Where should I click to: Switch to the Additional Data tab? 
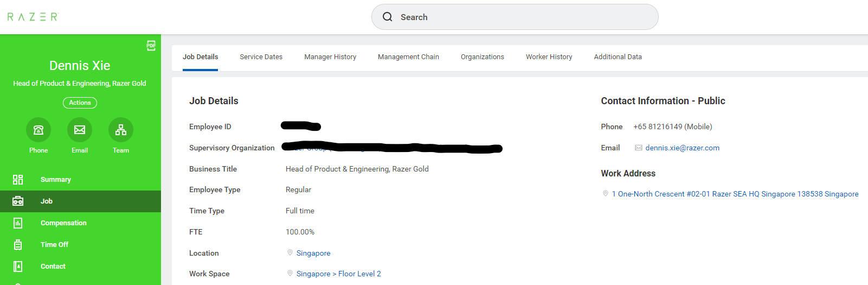tap(618, 57)
